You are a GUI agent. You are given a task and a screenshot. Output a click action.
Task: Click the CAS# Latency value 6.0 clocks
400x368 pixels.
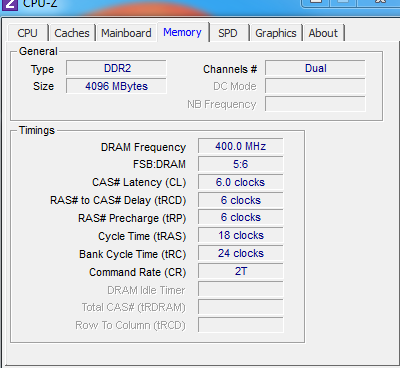[x=241, y=182]
